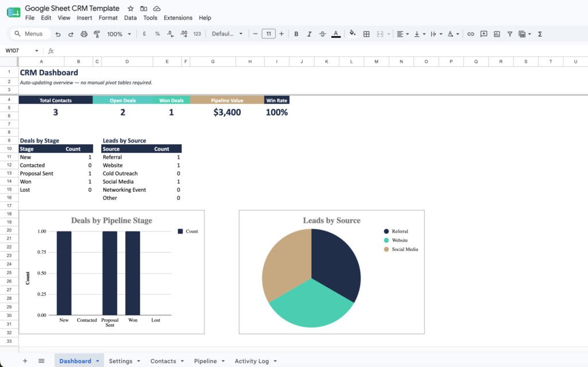
Task: Decrease decimal places icon
Action: point(170,34)
